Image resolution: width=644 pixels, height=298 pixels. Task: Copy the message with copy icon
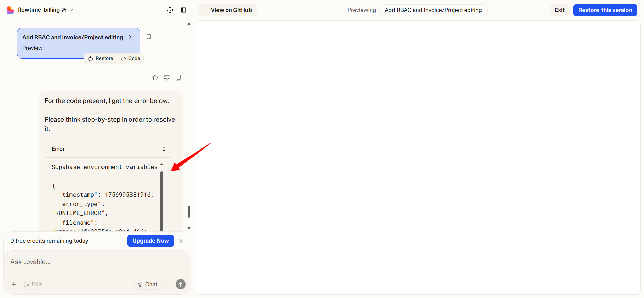point(178,78)
